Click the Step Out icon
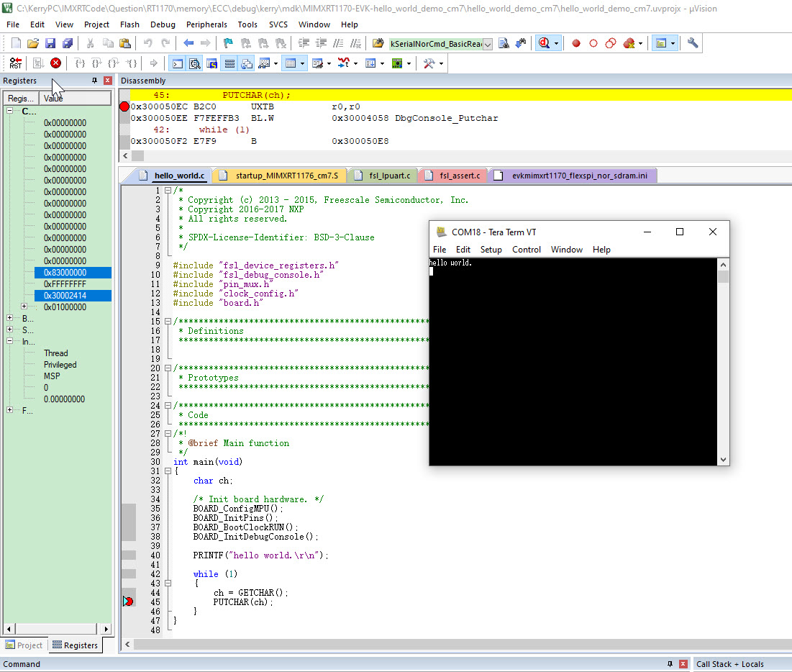The image size is (792, 672). (112, 63)
